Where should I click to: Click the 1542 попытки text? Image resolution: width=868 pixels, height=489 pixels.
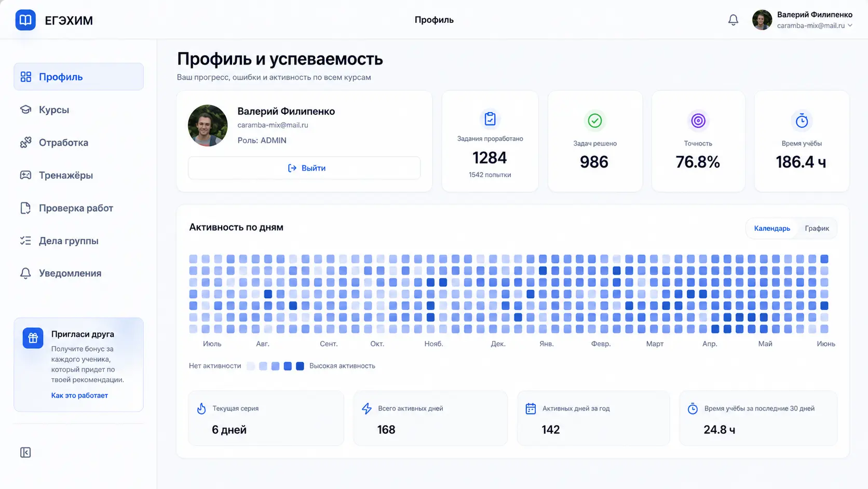point(490,175)
